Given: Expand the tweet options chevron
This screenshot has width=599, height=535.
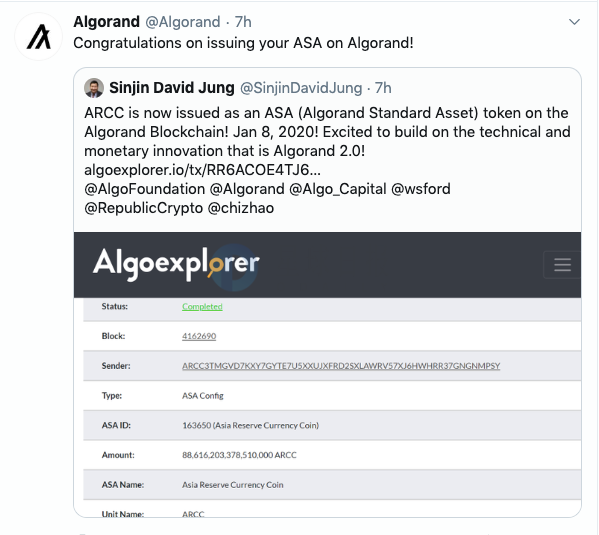Looking at the screenshot, I should point(574,22).
